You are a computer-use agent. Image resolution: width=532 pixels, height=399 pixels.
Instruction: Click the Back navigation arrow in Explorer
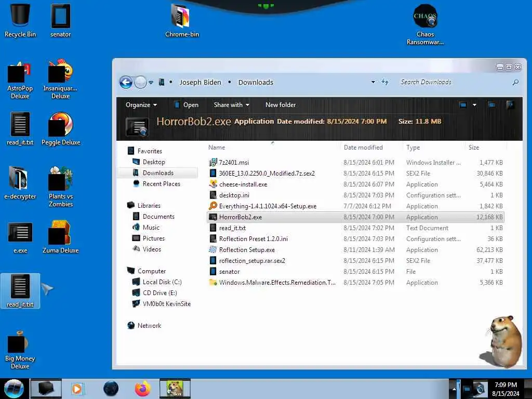[126, 82]
